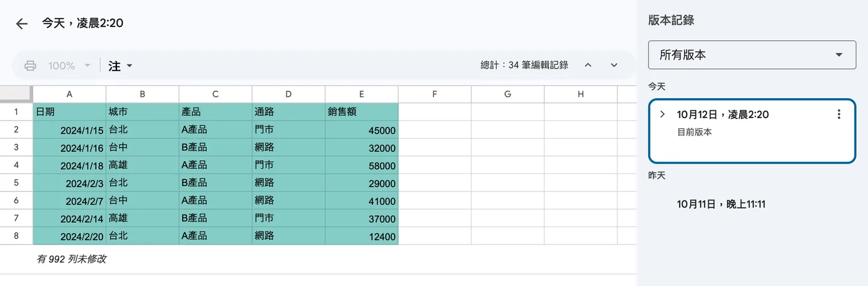Image resolution: width=868 pixels, height=286 pixels.
Task: Click the 版本記錄 panel title
Action: point(671,20)
